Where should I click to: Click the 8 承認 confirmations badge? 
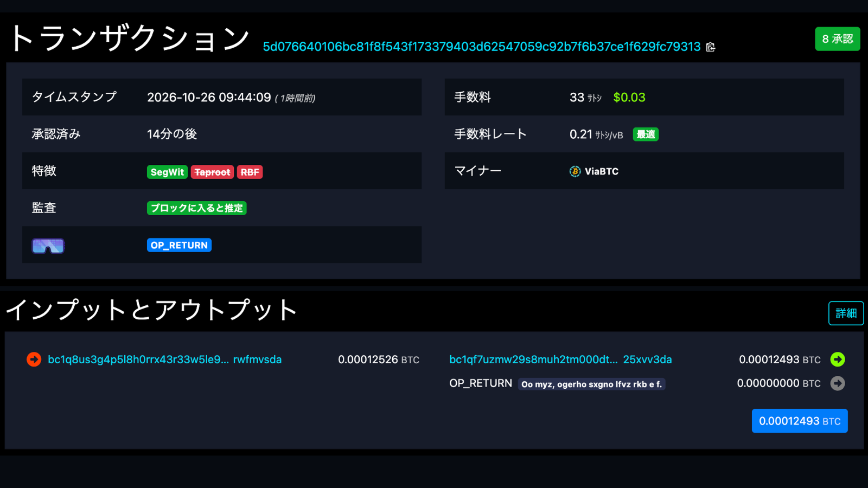pos(838,39)
